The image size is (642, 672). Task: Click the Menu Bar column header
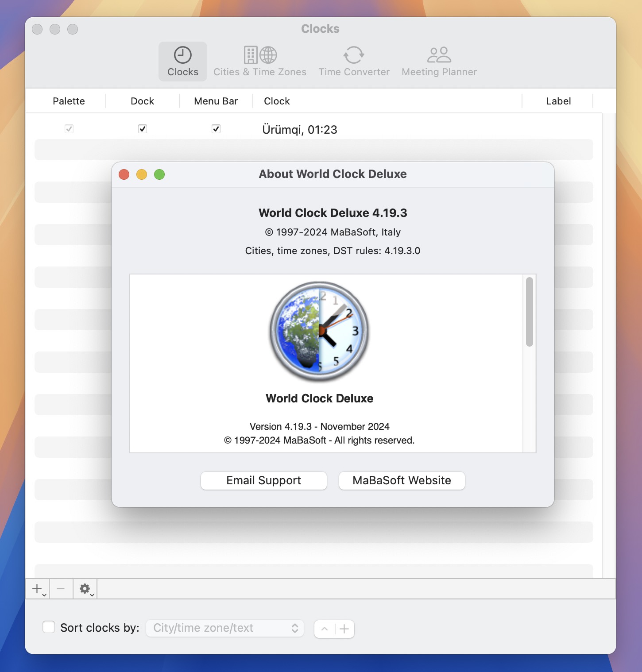tap(216, 101)
